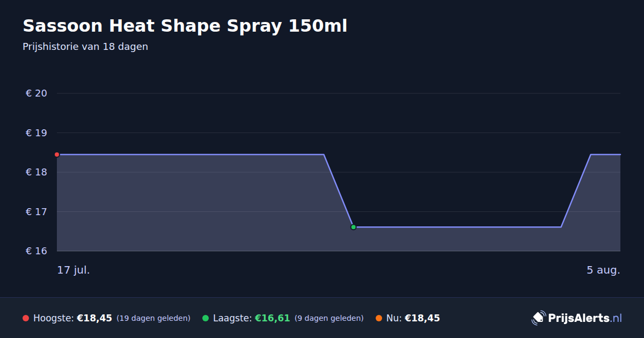This screenshot has width=644, height=338.
Task: Click the highest price value €18,45
Action: pyautogui.click(x=94, y=318)
